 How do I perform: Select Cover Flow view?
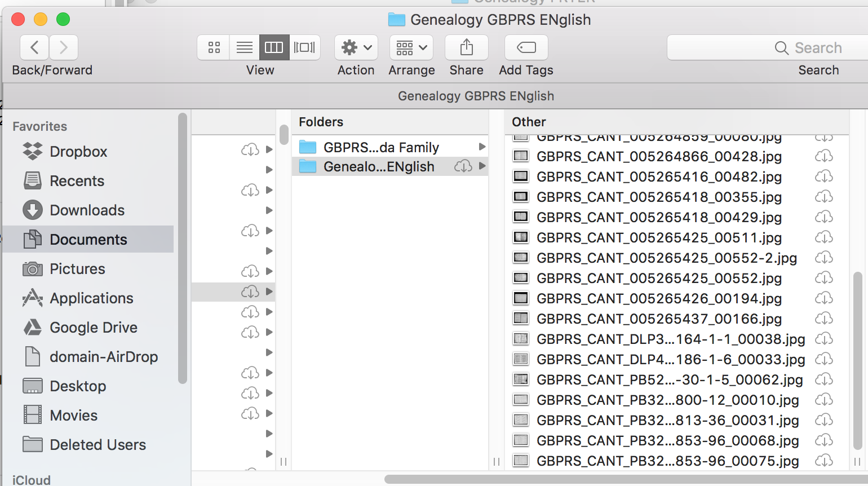(x=304, y=47)
